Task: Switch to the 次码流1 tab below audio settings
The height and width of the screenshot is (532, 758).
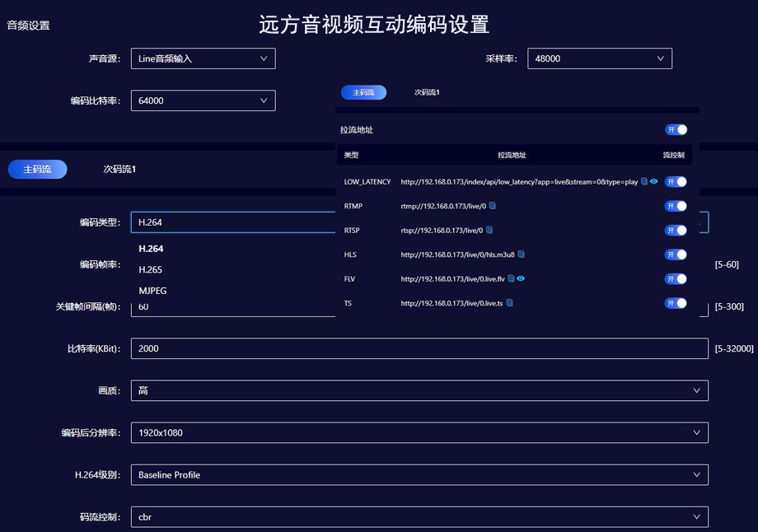Action: click(119, 169)
